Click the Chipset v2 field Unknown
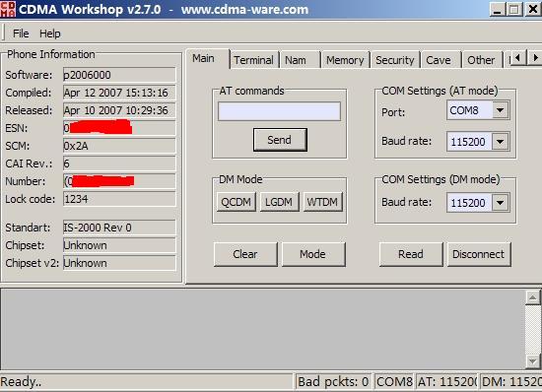Image resolution: width=542 pixels, height=392 pixels. pyautogui.click(x=119, y=263)
